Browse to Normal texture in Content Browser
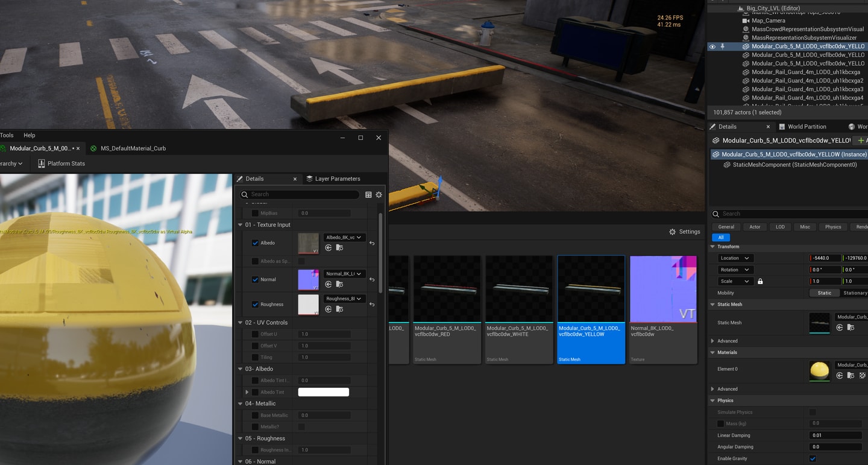Screen dimensions: 868x465 click(339, 284)
